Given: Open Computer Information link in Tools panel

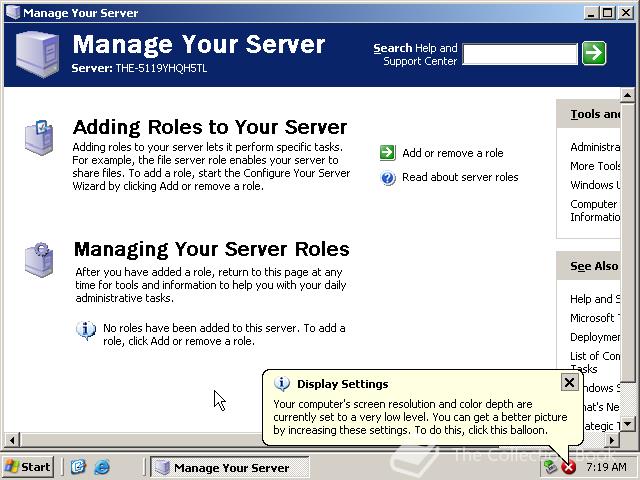Looking at the screenshot, I should click(x=595, y=210).
